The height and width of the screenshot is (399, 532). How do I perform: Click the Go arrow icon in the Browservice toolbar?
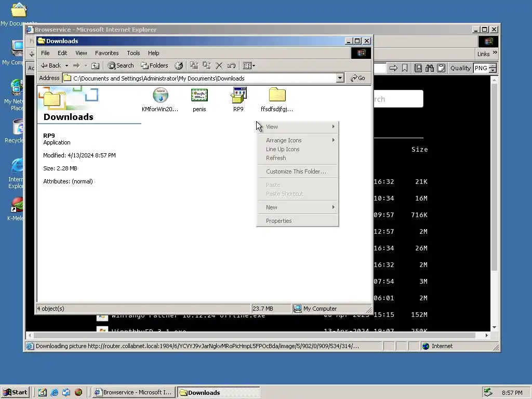click(393, 68)
